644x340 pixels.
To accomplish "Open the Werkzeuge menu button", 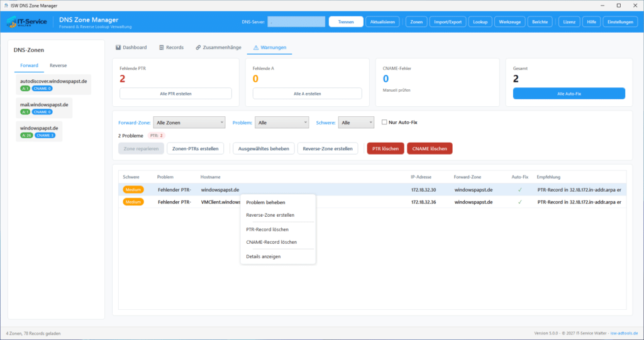I will pos(509,22).
